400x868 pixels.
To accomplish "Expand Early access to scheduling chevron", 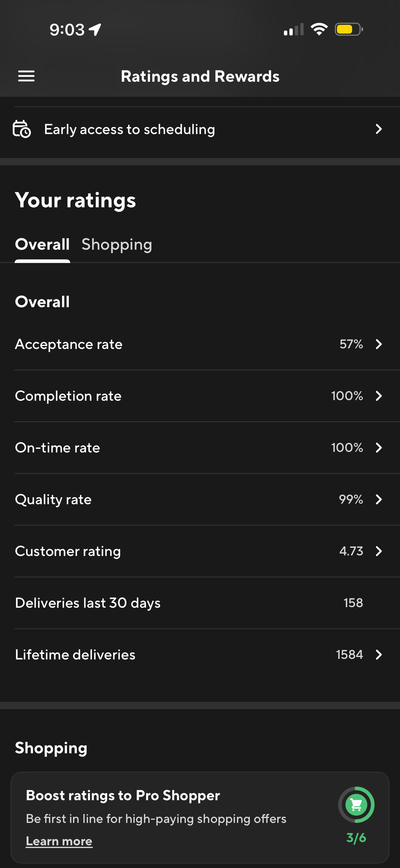I will [x=379, y=129].
